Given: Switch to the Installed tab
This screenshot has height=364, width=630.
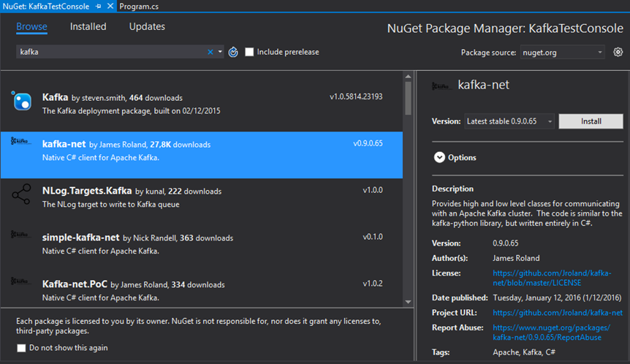Looking at the screenshot, I should pyautogui.click(x=88, y=26).
